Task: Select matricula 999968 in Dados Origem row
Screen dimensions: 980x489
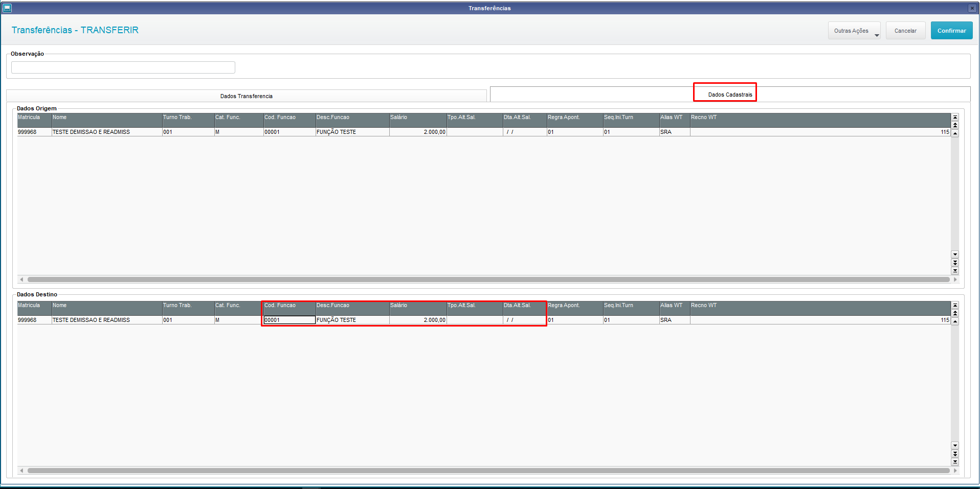Action: coord(34,132)
